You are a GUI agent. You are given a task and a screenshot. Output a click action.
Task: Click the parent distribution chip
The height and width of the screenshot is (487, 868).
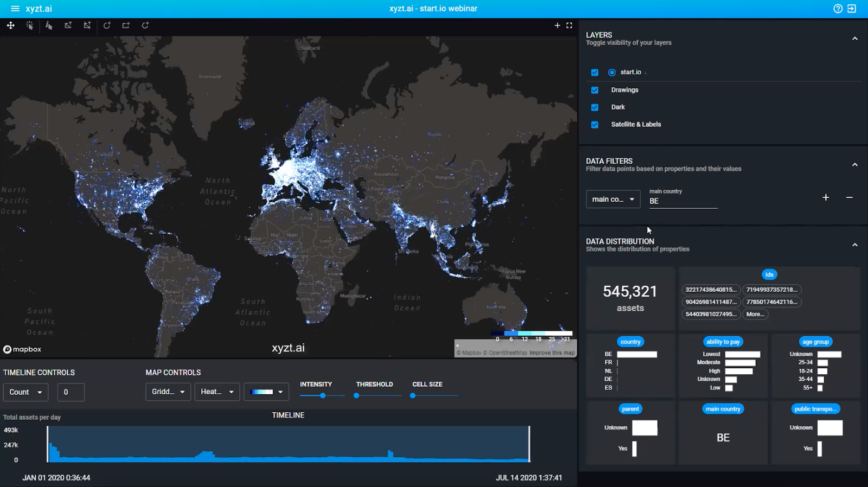(x=630, y=409)
